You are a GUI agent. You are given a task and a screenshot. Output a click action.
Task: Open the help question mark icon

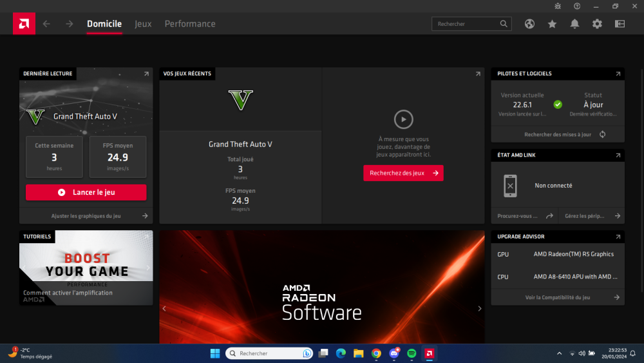pos(577,6)
